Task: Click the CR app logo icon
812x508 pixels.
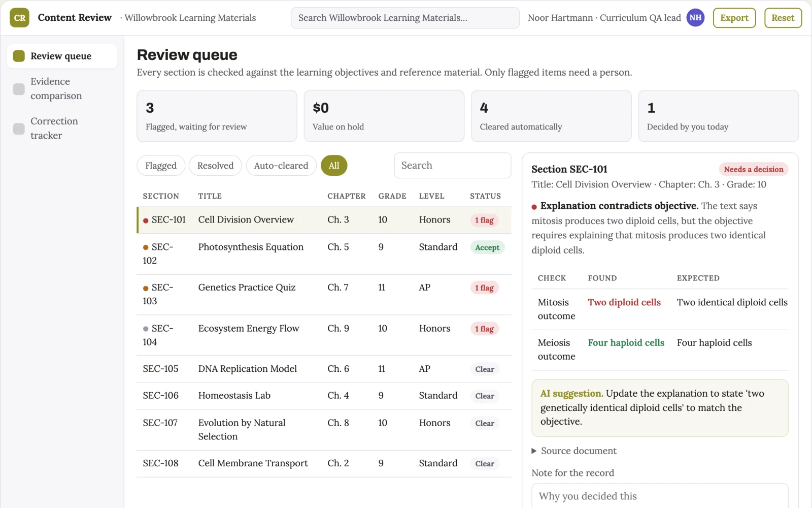Action: pos(19,18)
